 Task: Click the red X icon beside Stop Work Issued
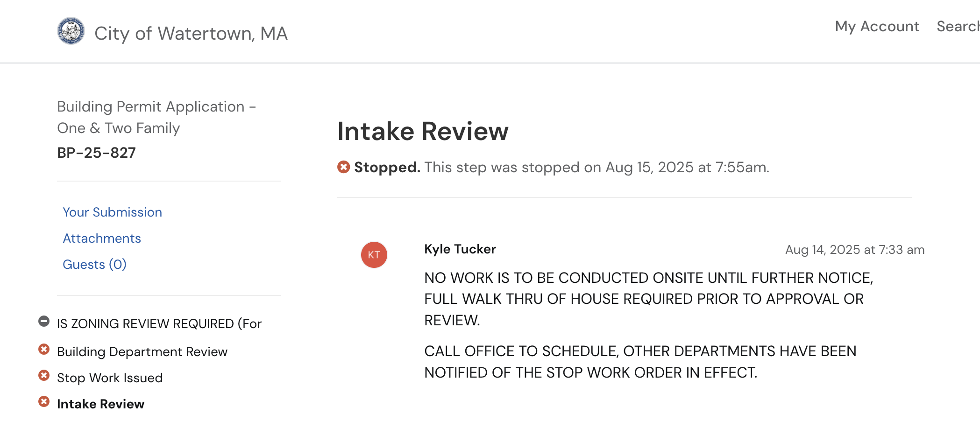[44, 376]
